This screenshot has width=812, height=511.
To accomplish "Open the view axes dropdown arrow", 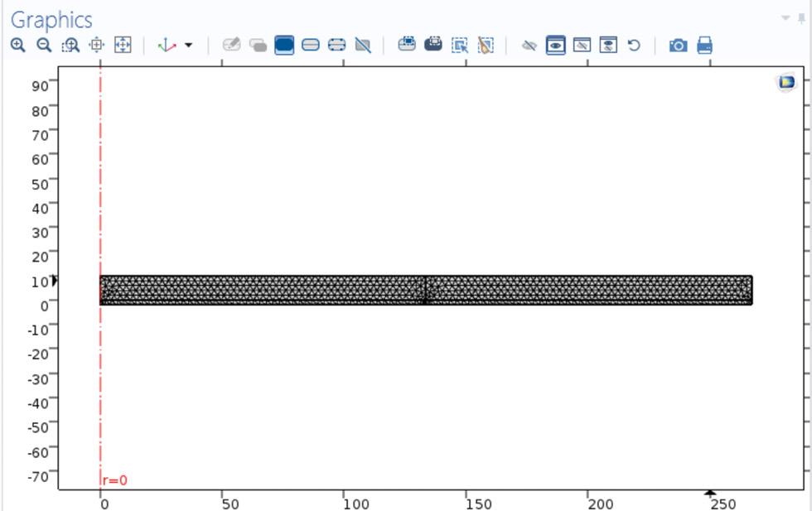I will pos(189,45).
